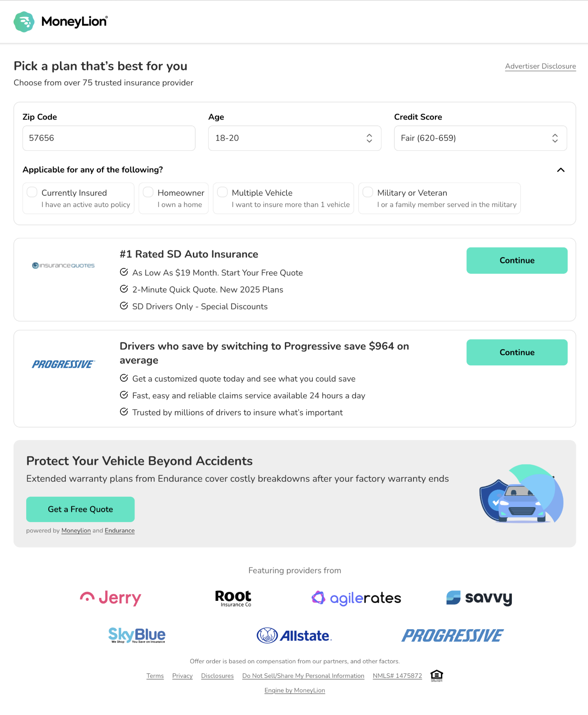Click the Progressive logo in offer card

pos(63,364)
